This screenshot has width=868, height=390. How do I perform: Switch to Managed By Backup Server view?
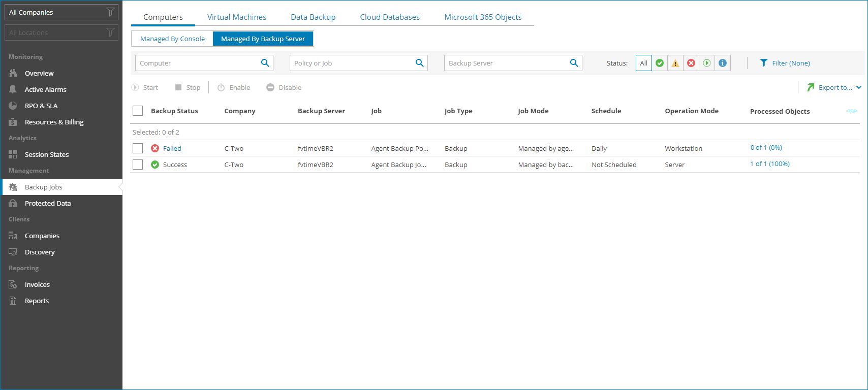(x=263, y=39)
